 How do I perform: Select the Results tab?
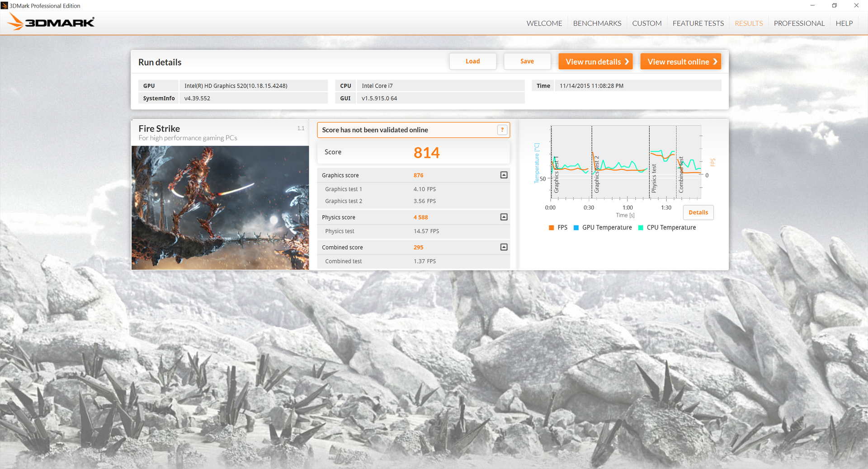pos(749,23)
